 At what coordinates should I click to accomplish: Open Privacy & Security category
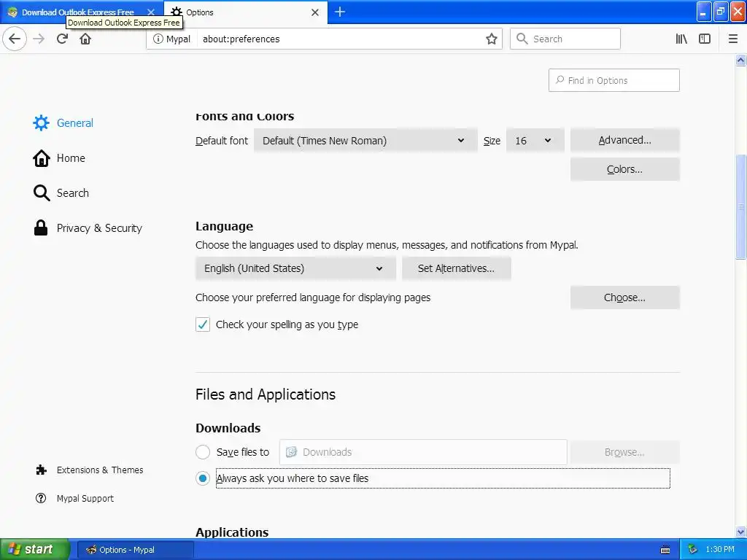pos(99,228)
